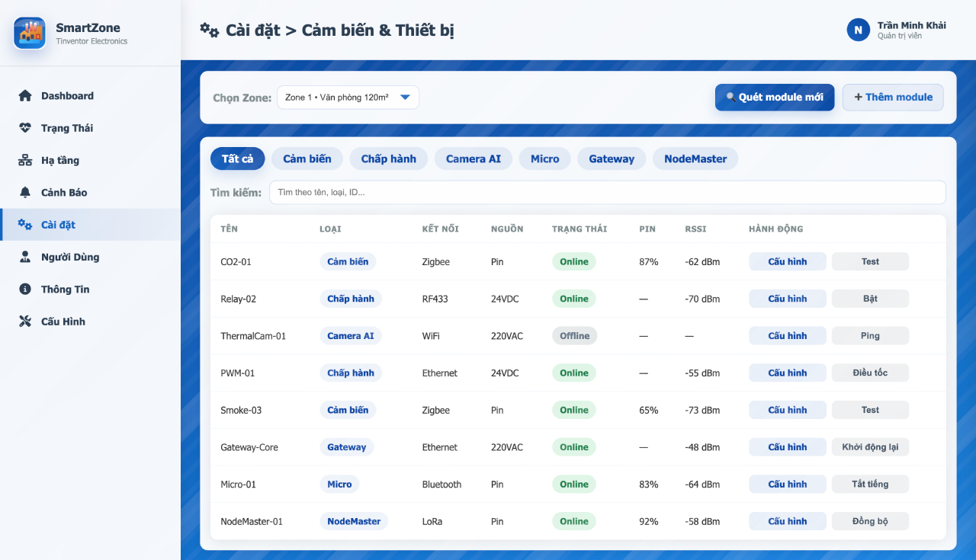Click the Thêm module button

coord(892,98)
